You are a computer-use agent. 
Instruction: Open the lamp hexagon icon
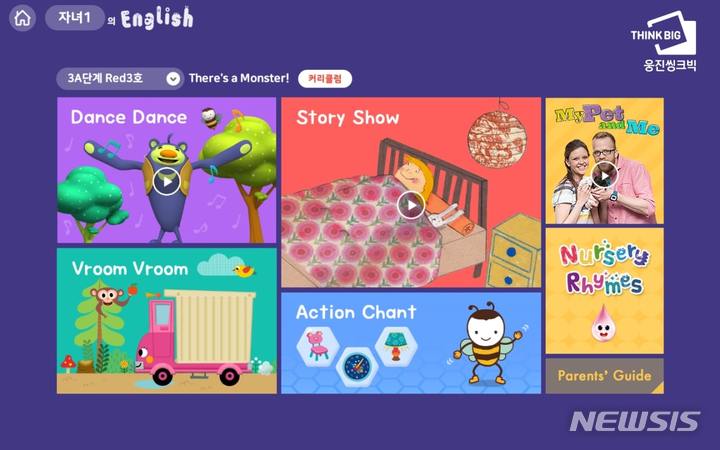(396, 347)
